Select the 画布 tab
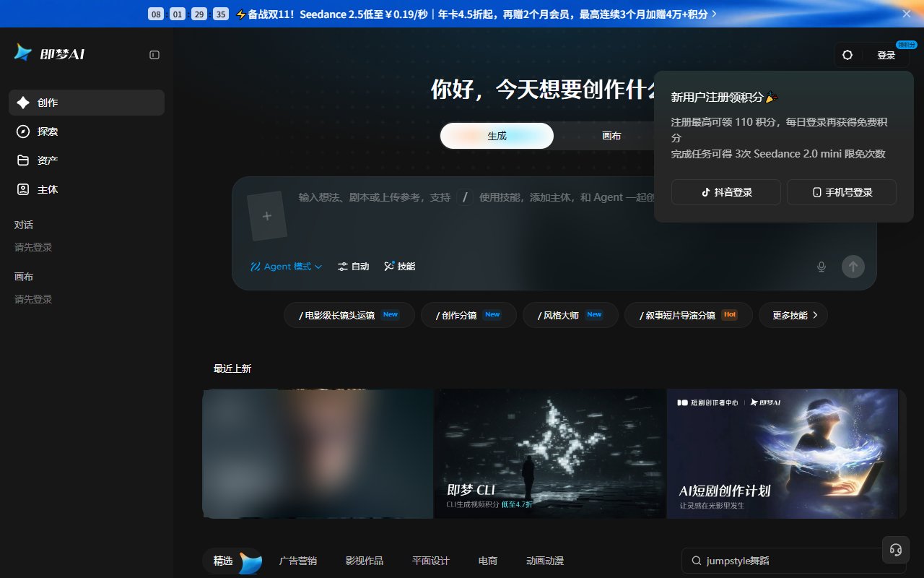This screenshot has width=924, height=578. 611,136
